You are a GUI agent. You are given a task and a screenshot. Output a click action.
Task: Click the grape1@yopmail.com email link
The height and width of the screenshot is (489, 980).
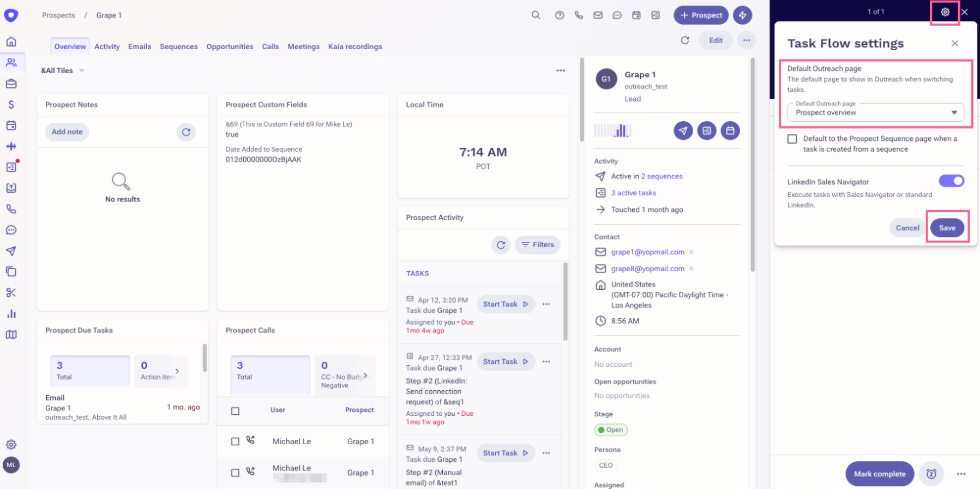pyautogui.click(x=647, y=252)
